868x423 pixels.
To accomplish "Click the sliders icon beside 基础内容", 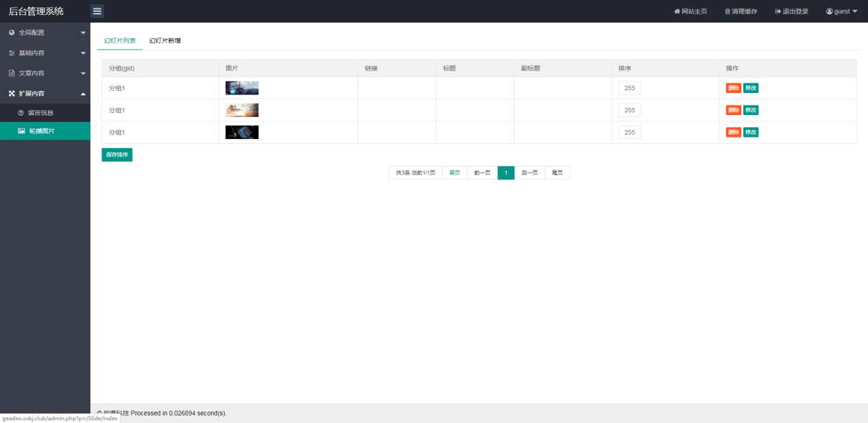I will [12, 53].
